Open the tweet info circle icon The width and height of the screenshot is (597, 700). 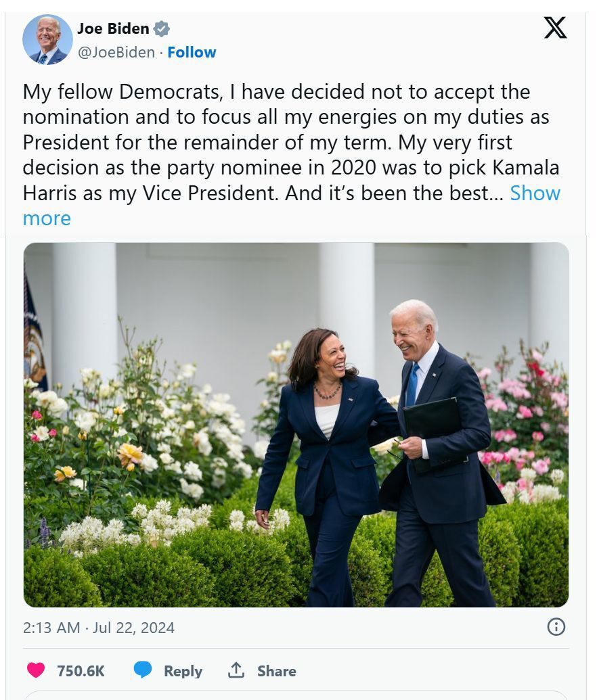point(556,627)
